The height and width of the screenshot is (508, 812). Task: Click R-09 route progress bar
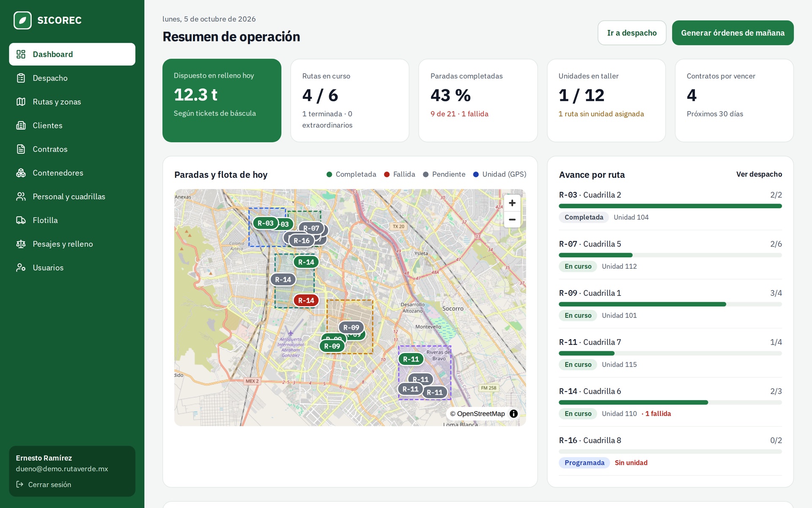pos(670,304)
